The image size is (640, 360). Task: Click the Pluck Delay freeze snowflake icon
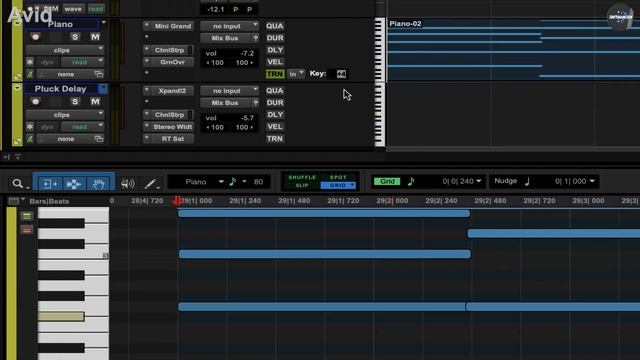pos(30,127)
